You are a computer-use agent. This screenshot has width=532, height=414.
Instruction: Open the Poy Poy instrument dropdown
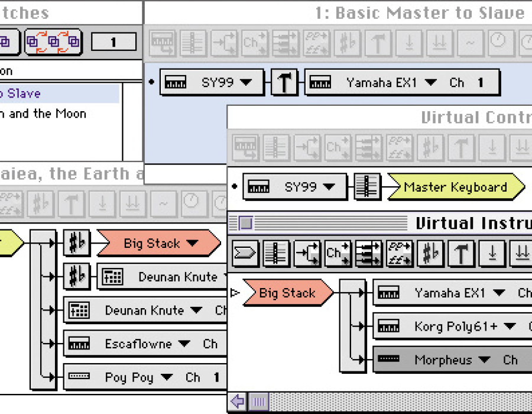[167, 377]
